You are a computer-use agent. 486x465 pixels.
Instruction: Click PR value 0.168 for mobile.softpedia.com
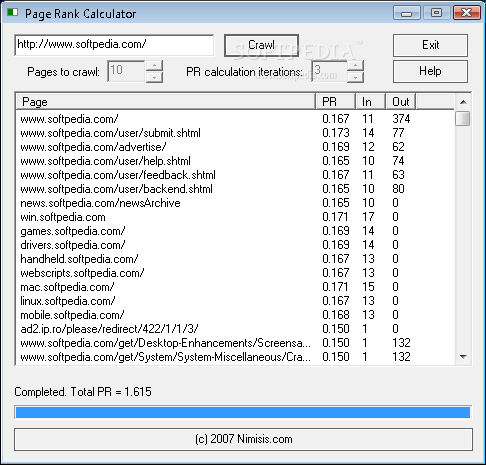tap(336, 315)
